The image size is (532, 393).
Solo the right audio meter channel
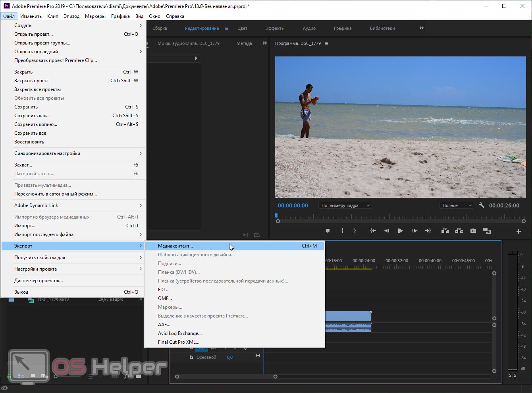(x=515, y=376)
